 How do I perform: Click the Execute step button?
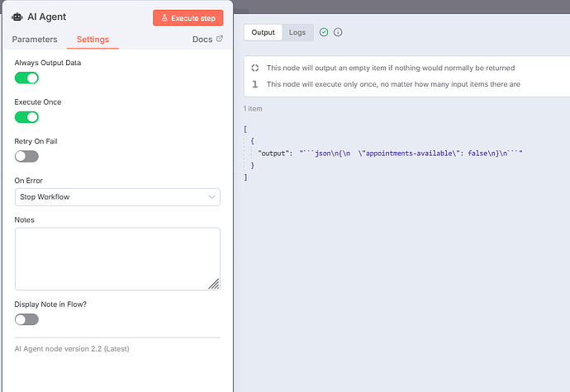point(188,18)
